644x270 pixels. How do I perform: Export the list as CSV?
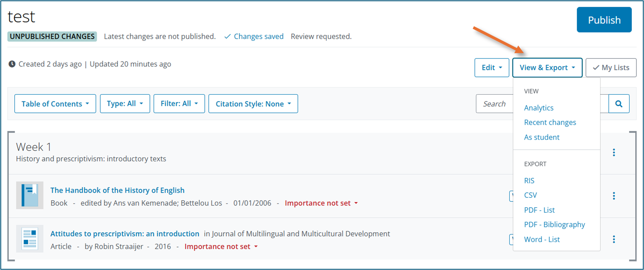coord(531,195)
